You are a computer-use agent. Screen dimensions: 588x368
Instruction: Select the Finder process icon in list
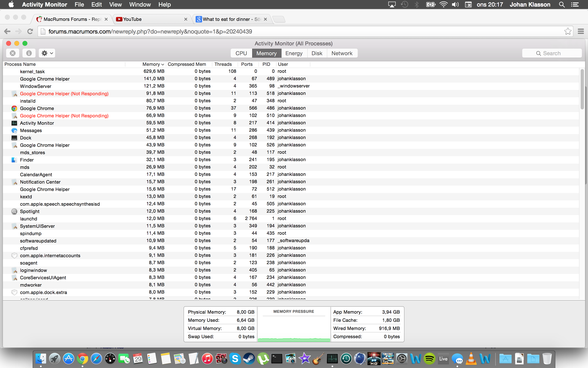pyautogui.click(x=14, y=160)
